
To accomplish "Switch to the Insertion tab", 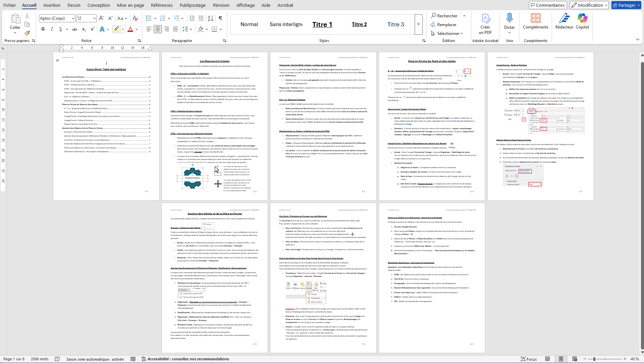I will [x=52, y=5].
